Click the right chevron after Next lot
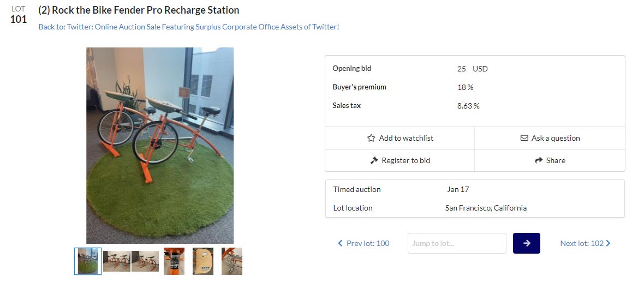This screenshot has width=644, height=288. pyautogui.click(x=609, y=243)
